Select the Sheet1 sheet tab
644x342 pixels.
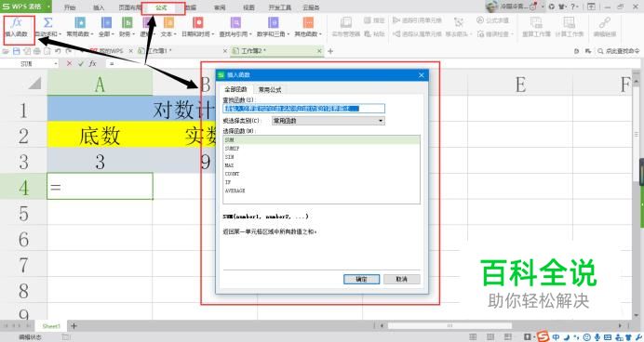click(x=51, y=326)
